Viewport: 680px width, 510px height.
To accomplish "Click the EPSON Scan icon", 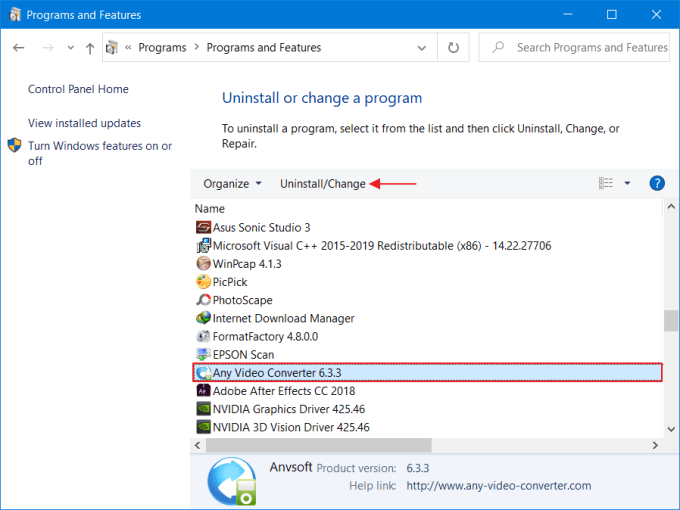I will tap(203, 355).
